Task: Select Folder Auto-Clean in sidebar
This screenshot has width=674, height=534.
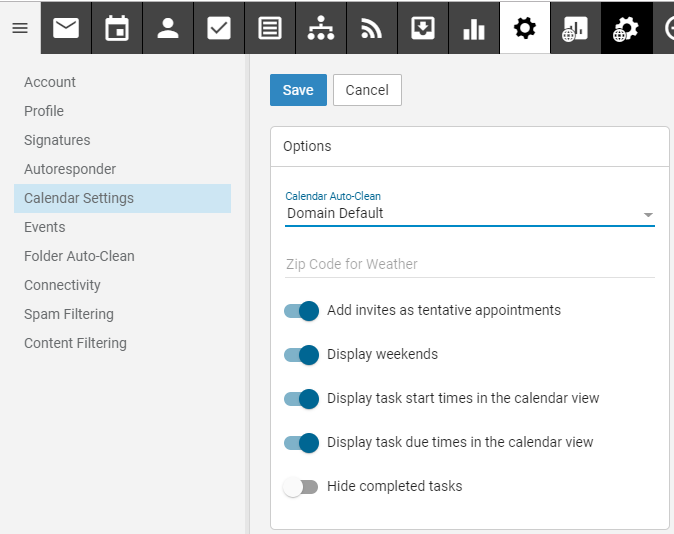Action: point(79,256)
